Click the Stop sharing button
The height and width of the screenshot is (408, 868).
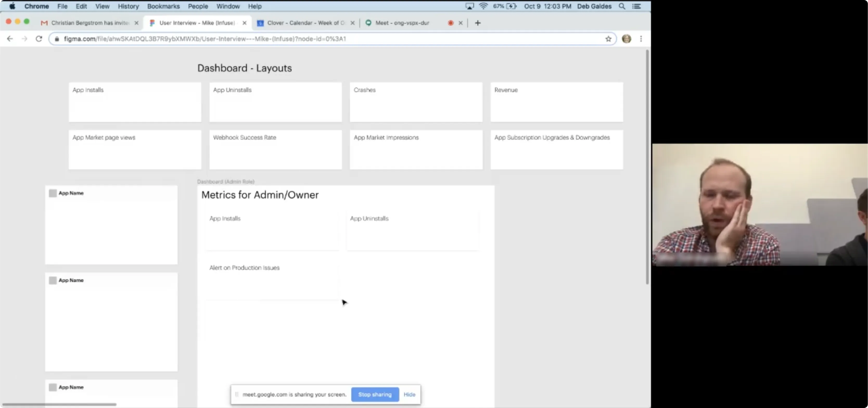[x=375, y=394]
